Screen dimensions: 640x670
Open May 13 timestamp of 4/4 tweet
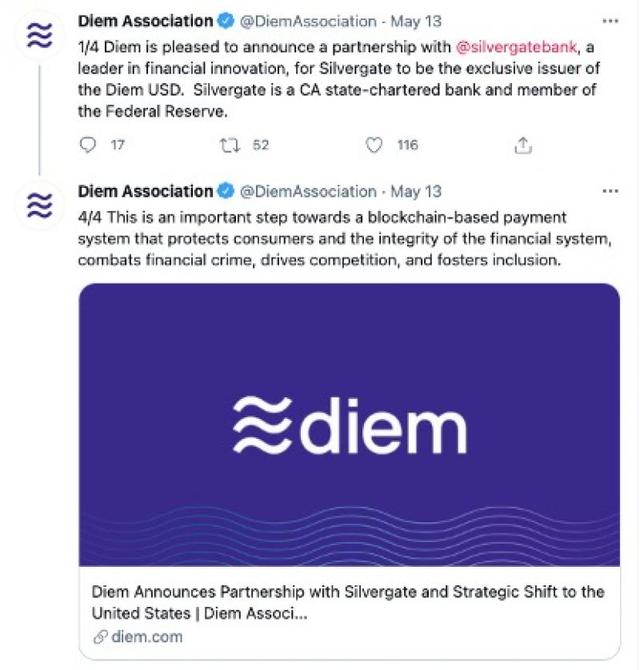coord(416,191)
